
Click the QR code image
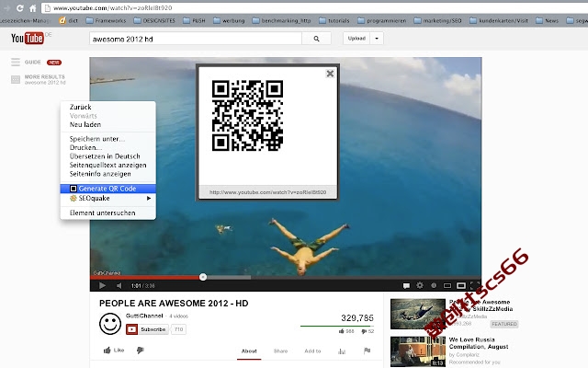point(247,116)
